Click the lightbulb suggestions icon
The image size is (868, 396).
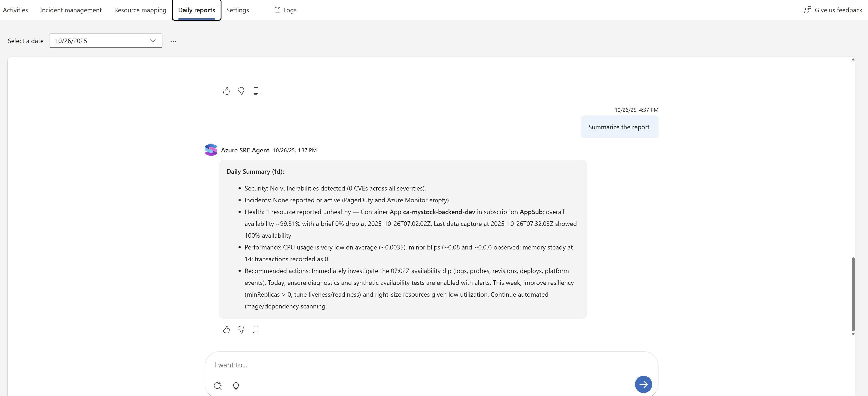point(236,386)
